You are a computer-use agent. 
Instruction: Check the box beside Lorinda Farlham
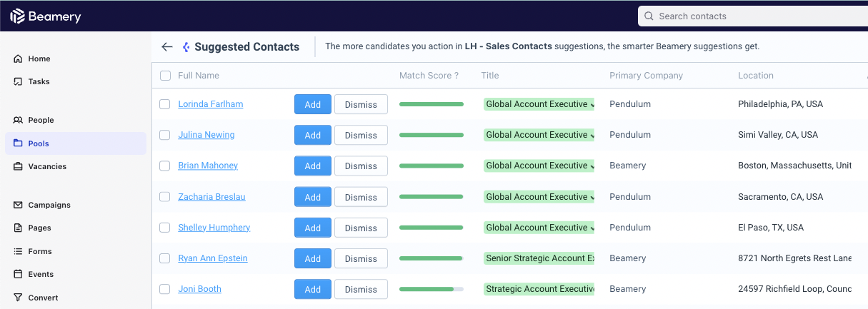[164, 104]
